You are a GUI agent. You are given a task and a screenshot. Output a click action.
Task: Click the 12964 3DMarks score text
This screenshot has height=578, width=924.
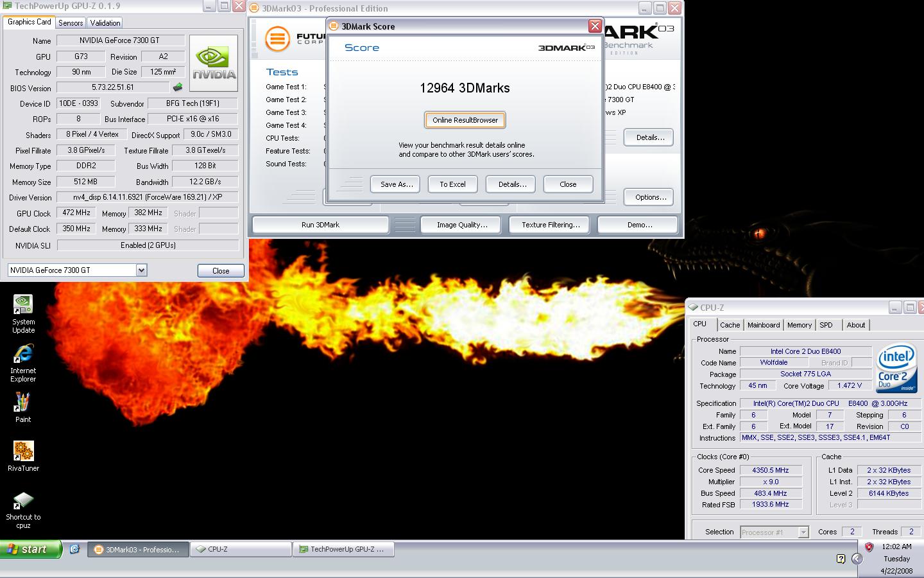(465, 88)
